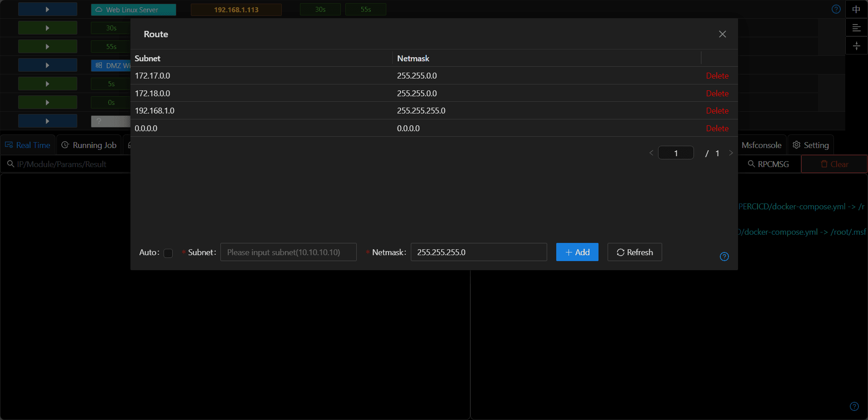Expand the 5s session row arrow
This screenshot has width=868, height=420.
pos(47,84)
